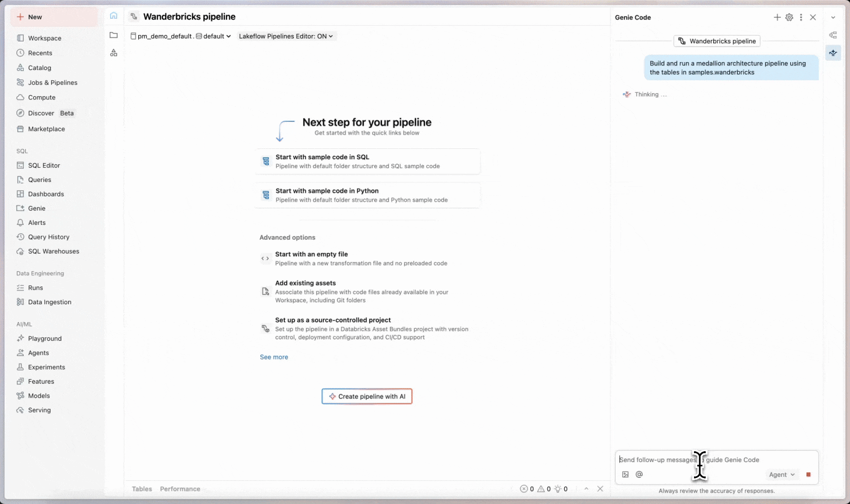Choose Start with sample code in Python
The height and width of the screenshot is (504, 850).
tap(368, 195)
